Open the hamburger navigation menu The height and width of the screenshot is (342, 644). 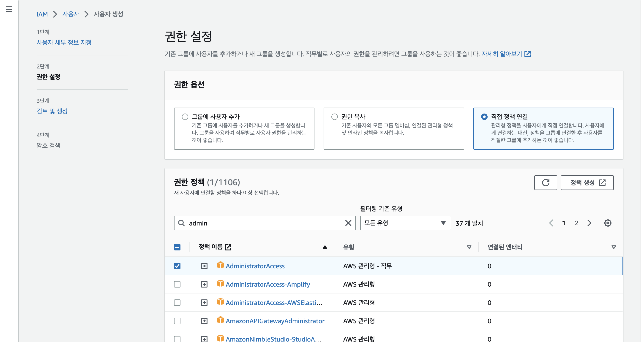9,9
